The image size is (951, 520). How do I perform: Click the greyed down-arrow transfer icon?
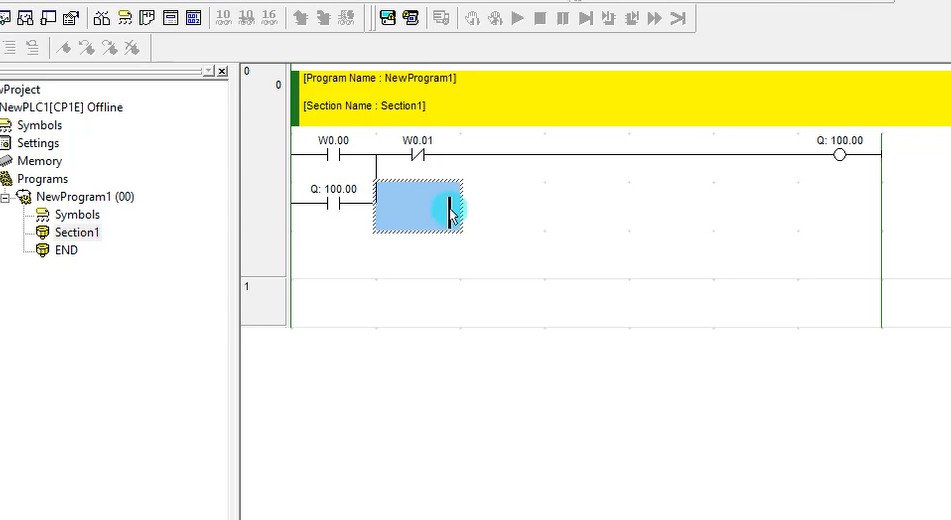[323, 18]
